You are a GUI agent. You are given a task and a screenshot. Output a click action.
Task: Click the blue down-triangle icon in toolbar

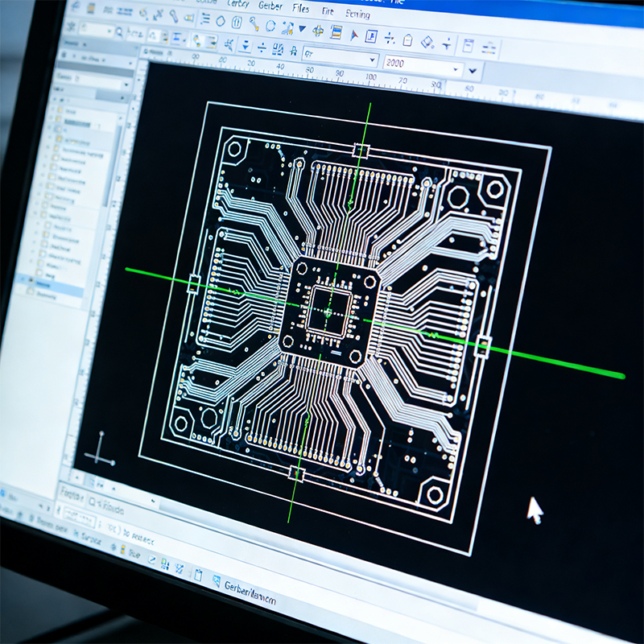coord(302,29)
